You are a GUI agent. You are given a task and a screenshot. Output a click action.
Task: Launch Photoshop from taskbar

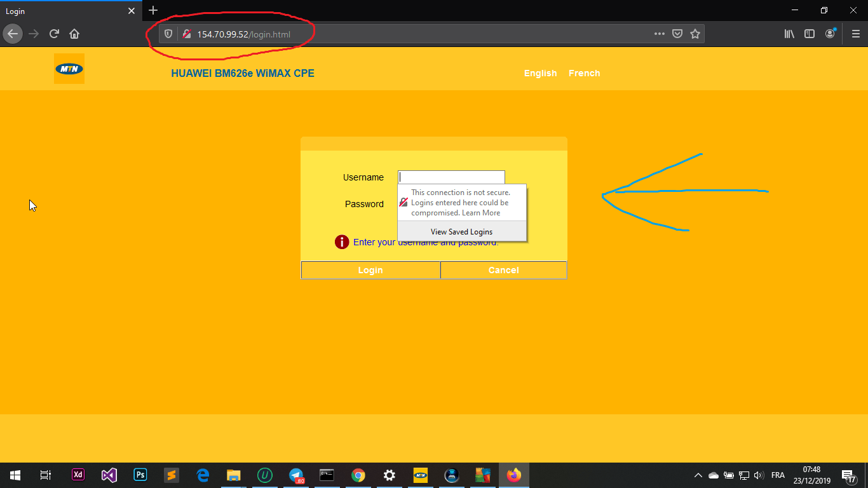[140, 475]
